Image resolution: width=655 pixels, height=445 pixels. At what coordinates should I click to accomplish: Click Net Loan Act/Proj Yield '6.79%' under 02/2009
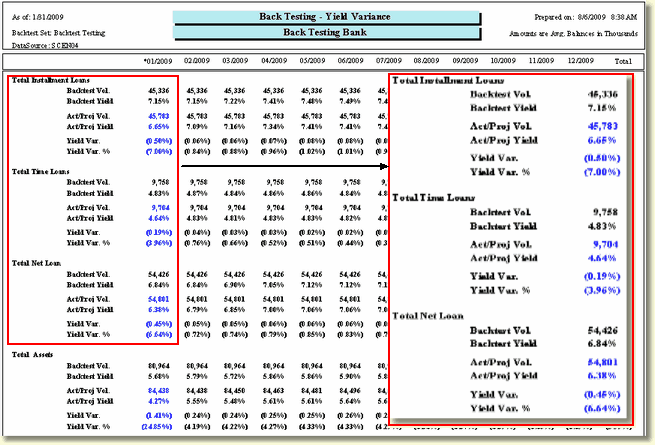click(x=197, y=310)
